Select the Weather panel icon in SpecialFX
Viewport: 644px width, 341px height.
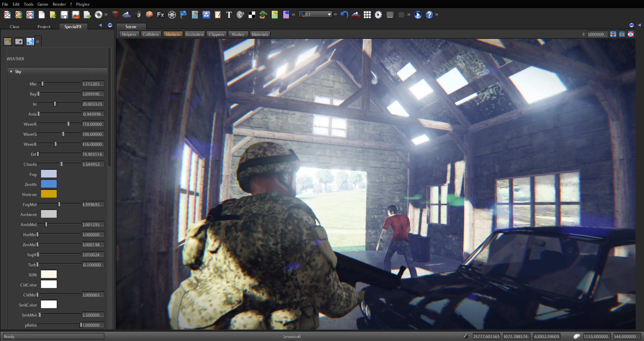(x=7, y=42)
